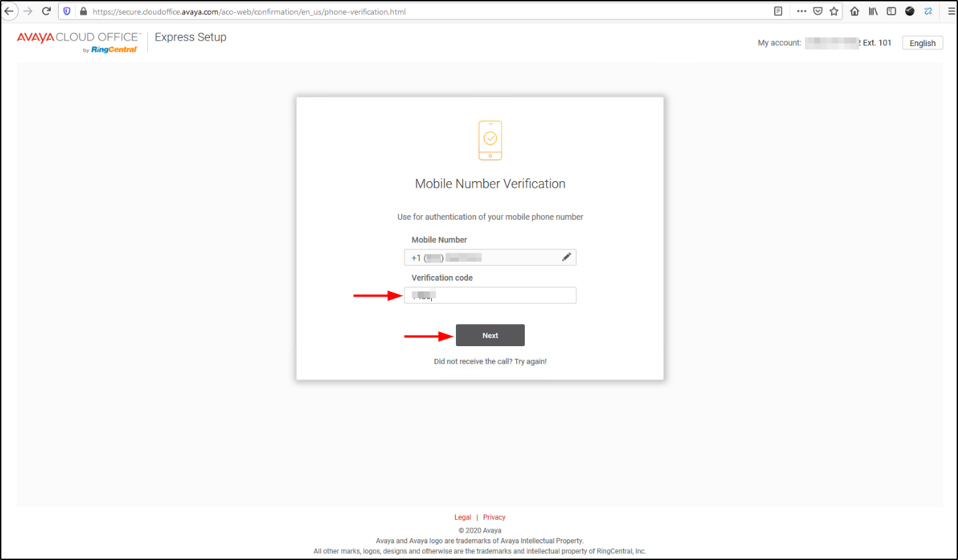Click the padlock site security icon

(83, 11)
